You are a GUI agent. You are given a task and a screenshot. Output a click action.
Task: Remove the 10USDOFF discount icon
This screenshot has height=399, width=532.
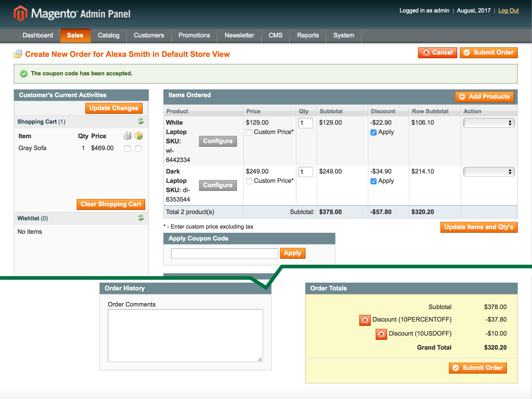[381, 334]
